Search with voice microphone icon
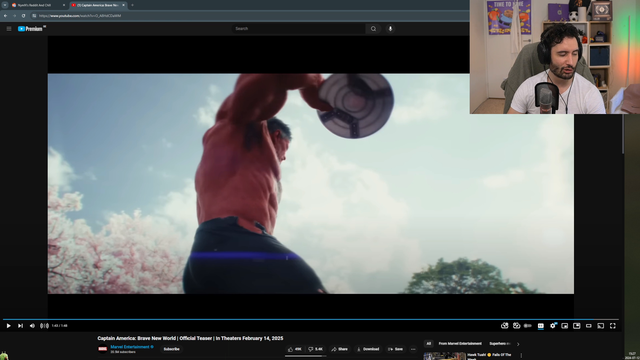The image size is (640, 360). (390, 29)
